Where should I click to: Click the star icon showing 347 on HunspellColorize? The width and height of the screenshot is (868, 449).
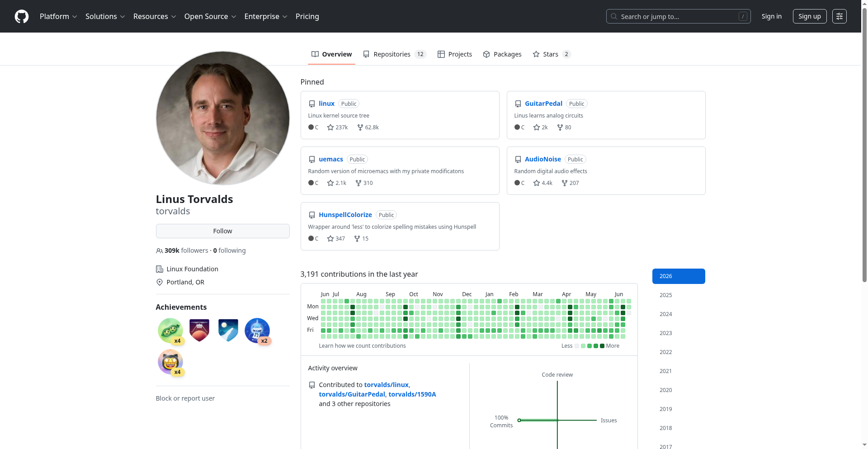(x=330, y=239)
